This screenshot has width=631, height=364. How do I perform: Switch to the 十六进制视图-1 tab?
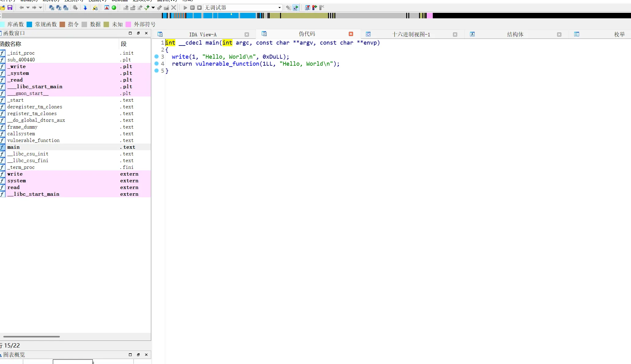pyautogui.click(x=411, y=35)
